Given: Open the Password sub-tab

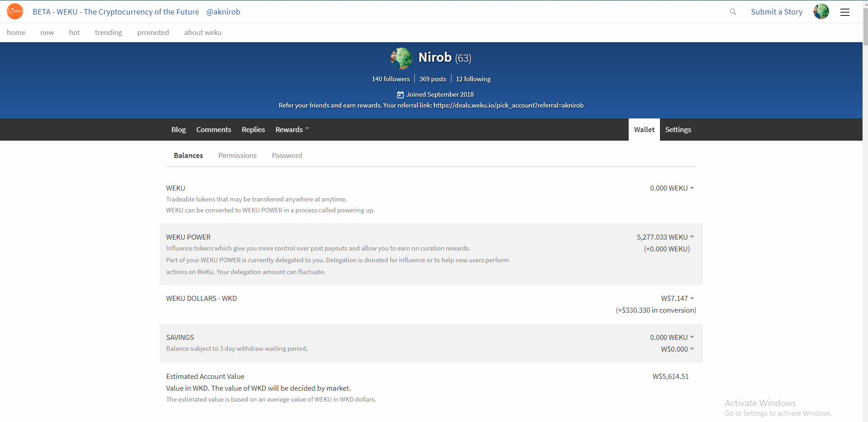Looking at the screenshot, I should coord(287,155).
